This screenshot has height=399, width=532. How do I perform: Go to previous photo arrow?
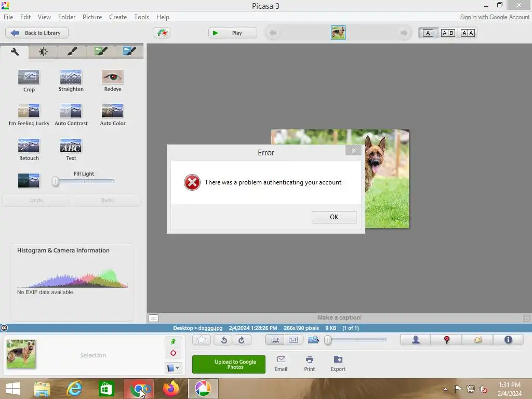coord(273,33)
